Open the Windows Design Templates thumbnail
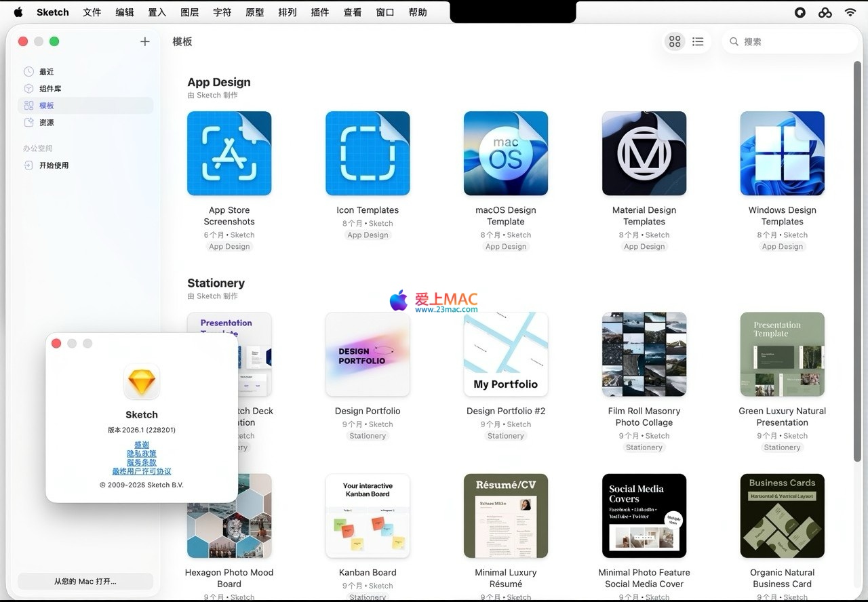868x602 pixels. pyautogui.click(x=782, y=154)
